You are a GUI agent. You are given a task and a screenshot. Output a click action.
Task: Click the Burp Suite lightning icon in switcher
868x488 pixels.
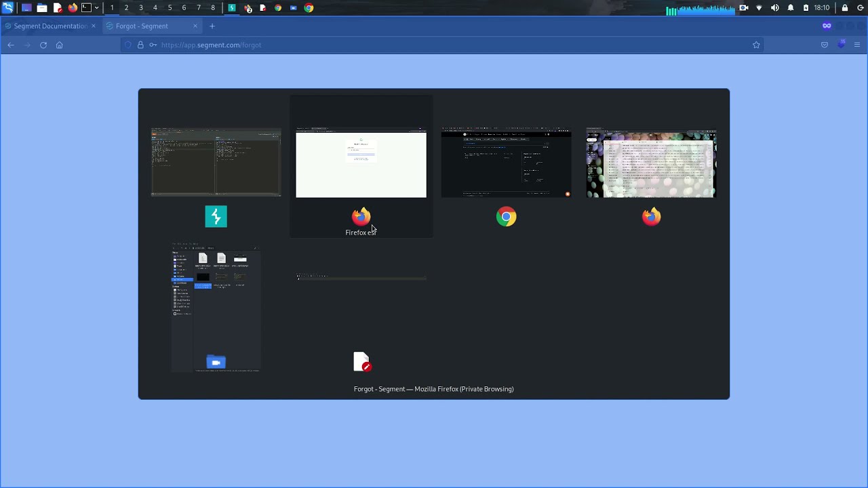(216, 217)
